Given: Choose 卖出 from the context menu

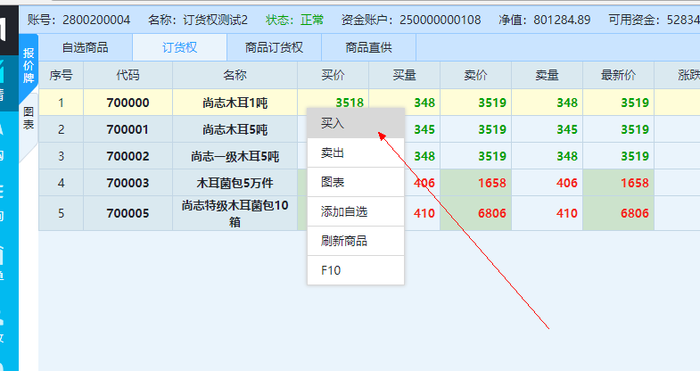Looking at the screenshot, I should pyautogui.click(x=356, y=153).
